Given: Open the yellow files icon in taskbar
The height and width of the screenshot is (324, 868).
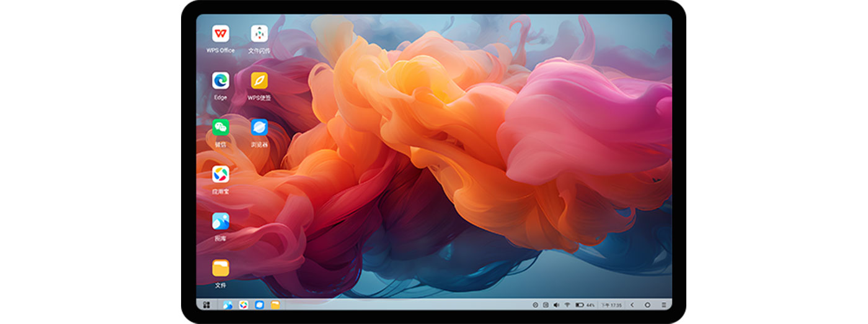Looking at the screenshot, I should 275,305.
